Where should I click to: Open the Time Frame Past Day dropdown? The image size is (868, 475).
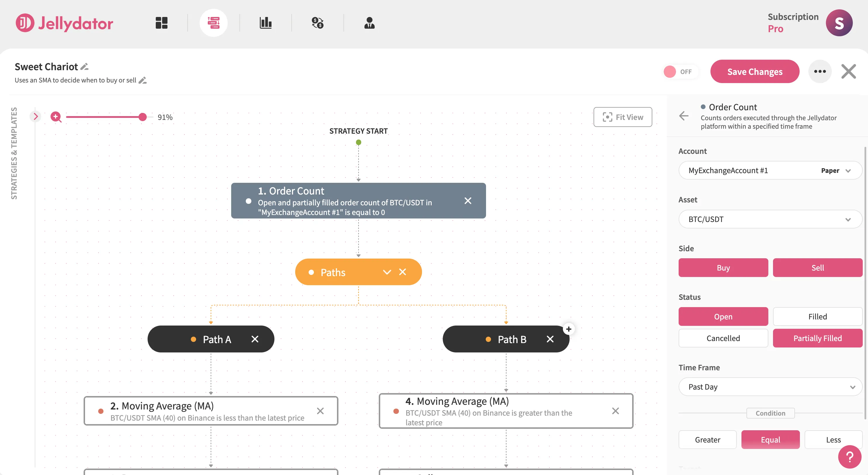[x=770, y=387]
